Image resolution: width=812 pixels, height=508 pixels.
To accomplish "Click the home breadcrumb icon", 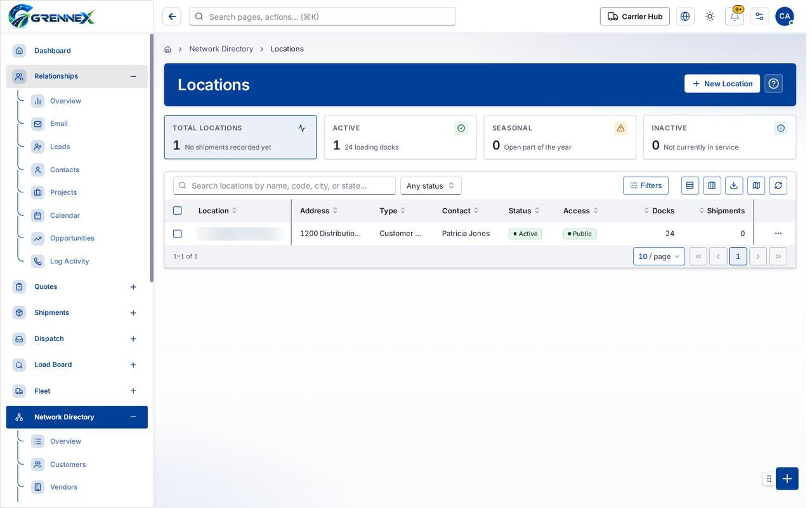I will [167, 49].
